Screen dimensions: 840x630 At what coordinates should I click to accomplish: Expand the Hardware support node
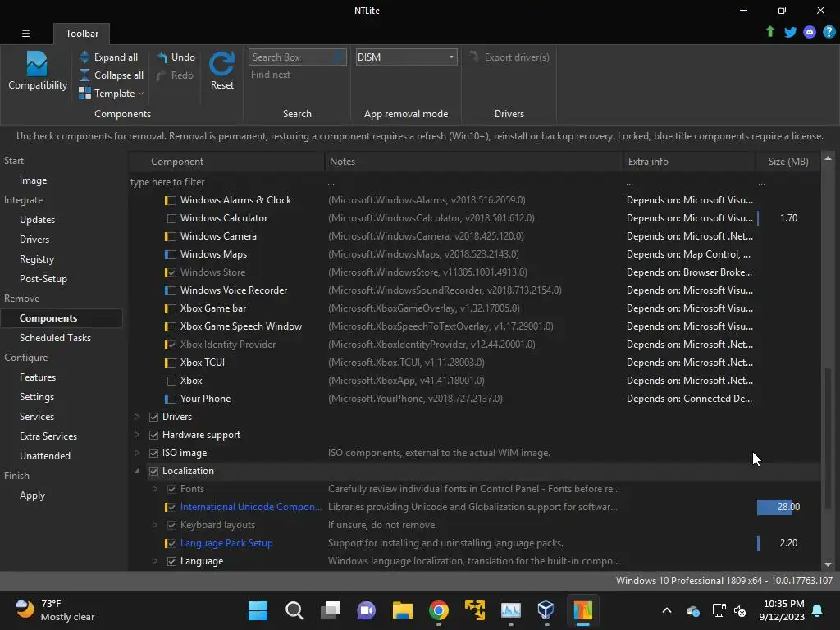tap(137, 435)
